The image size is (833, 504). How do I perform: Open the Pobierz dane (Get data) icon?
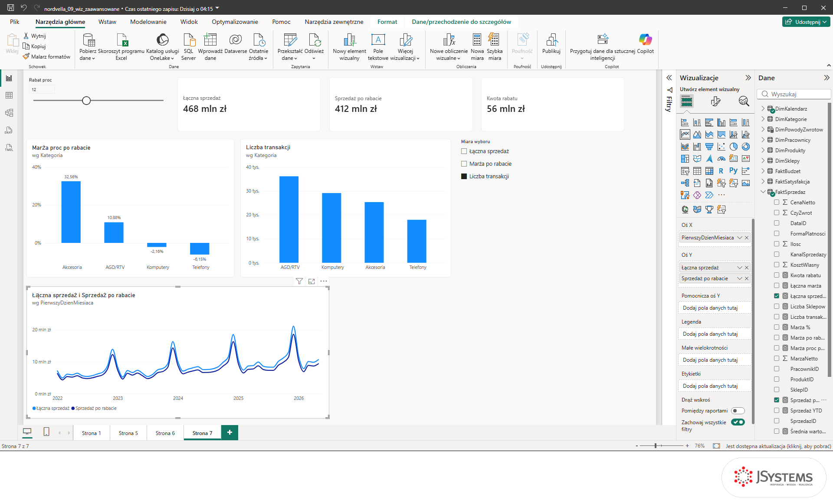tap(89, 40)
